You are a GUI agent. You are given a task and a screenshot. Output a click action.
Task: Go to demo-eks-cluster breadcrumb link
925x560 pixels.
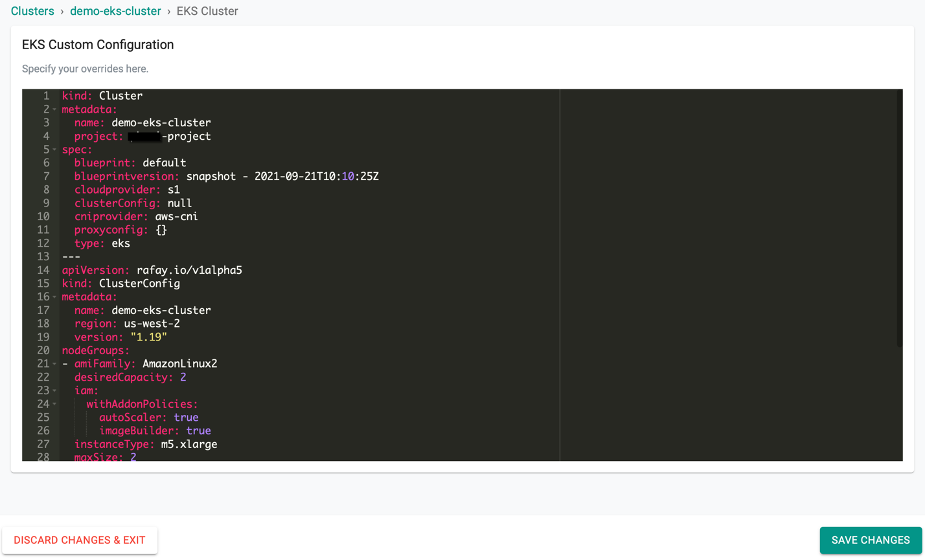tap(116, 11)
